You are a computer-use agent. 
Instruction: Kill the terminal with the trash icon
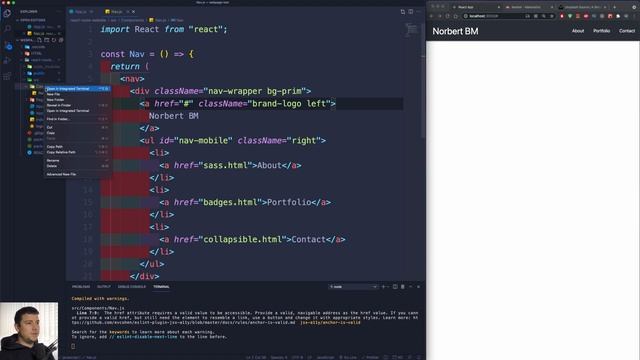tap(402, 287)
